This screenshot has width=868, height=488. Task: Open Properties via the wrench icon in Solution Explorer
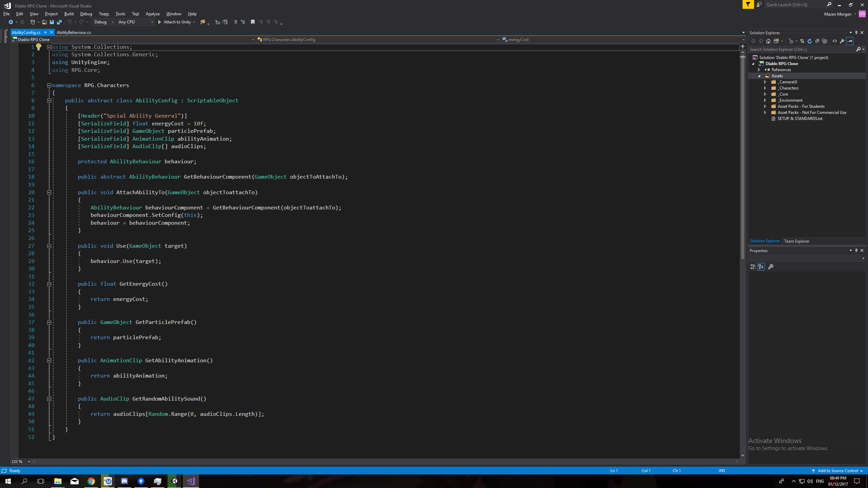point(842,41)
